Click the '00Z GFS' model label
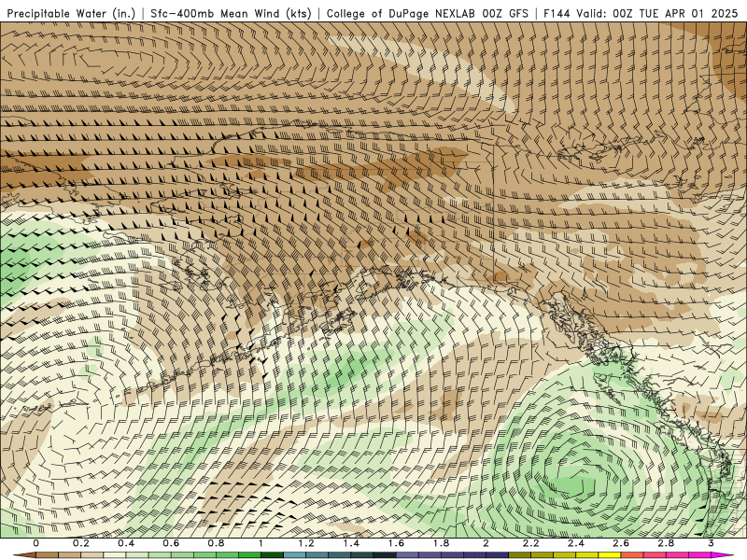This screenshot has height=560, width=747. 505,13
